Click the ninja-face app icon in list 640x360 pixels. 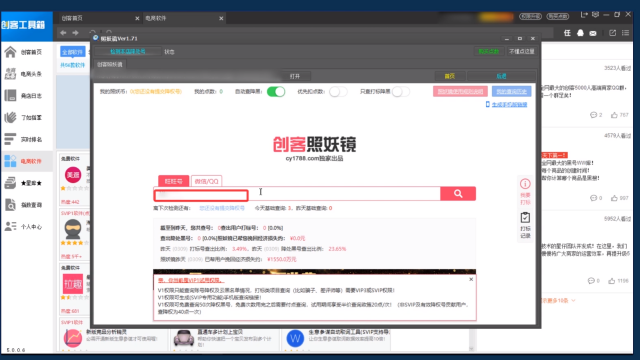click(x=73, y=229)
